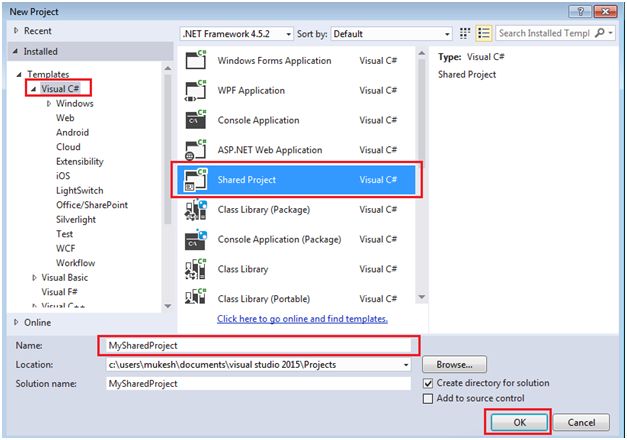The image size is (627, 440).
Task: Select the Class Library (Package) template icon
Action: point(196,209)
